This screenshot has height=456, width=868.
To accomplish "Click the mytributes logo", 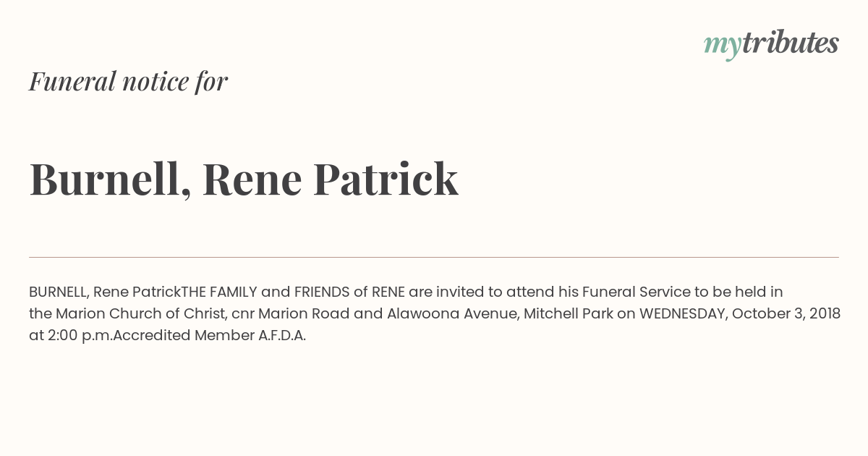I will pyautogui.click(x=771, y=43).
